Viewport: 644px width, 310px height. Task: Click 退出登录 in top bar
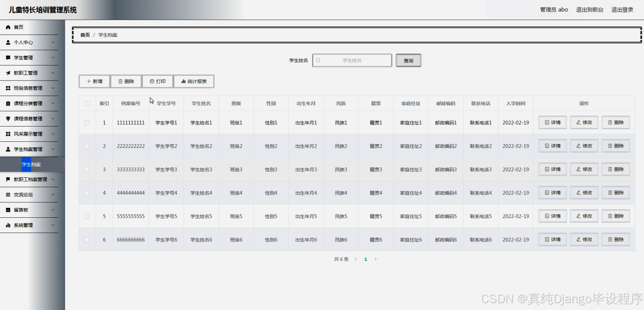[x=622, y=10]
